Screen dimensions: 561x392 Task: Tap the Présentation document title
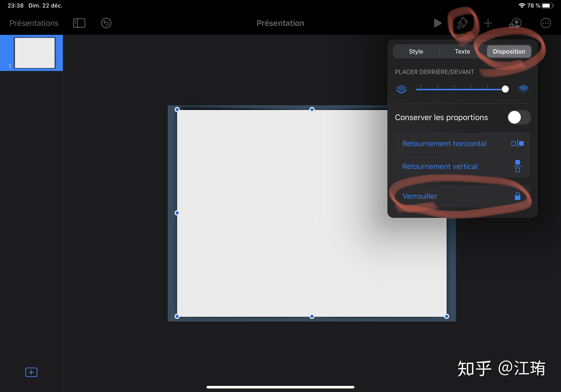pyautogui.click(x=280, y=23)
